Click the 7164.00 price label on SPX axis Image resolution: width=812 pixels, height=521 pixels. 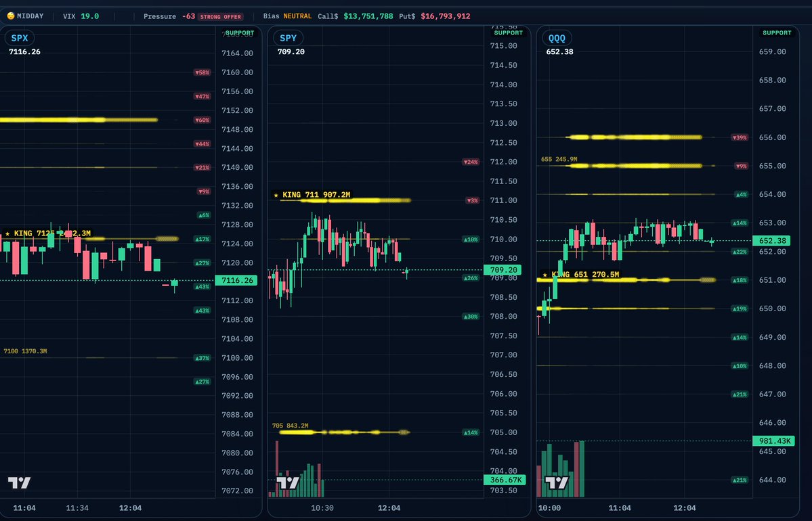tap(237, 53)
